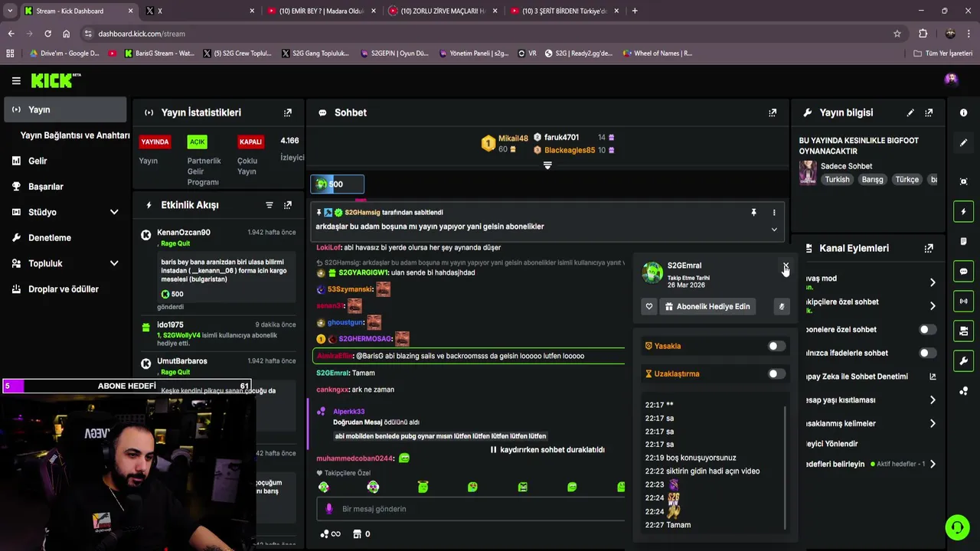Click the heart button on the S2GEmral card
The height and width of the screenshot is (551, 980).
coord(649,306)
